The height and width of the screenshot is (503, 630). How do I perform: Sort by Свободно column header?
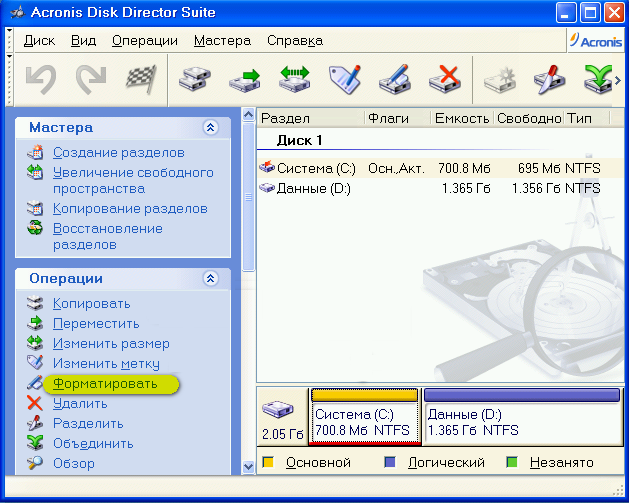(x=529, y=118)
